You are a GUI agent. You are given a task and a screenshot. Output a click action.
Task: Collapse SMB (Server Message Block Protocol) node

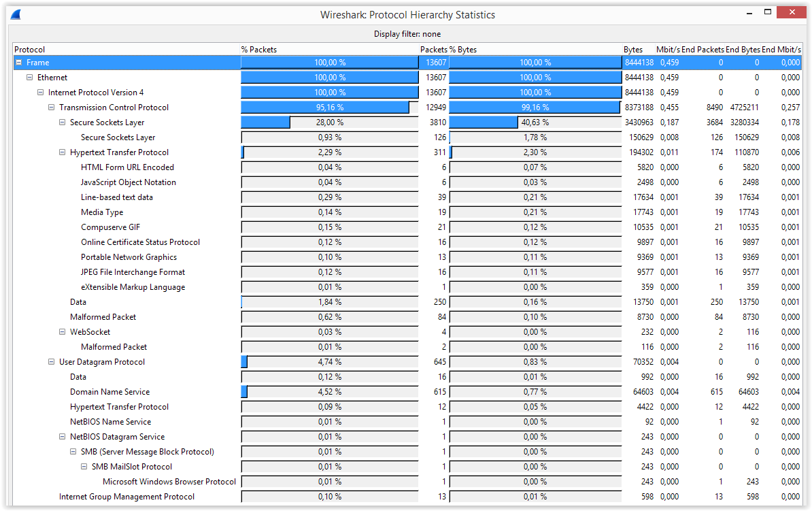coord(73,451)
